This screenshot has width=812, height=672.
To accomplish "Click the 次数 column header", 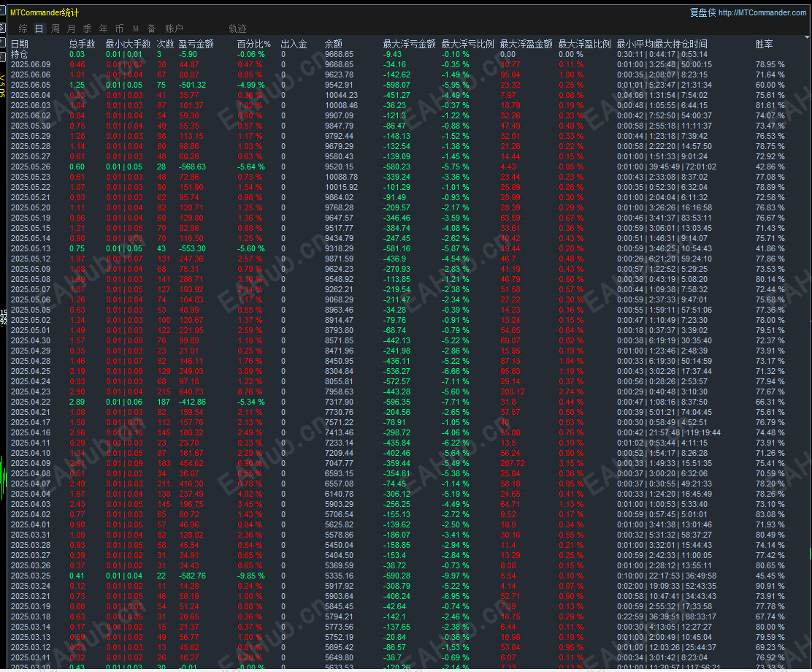I will pos(166,44).
